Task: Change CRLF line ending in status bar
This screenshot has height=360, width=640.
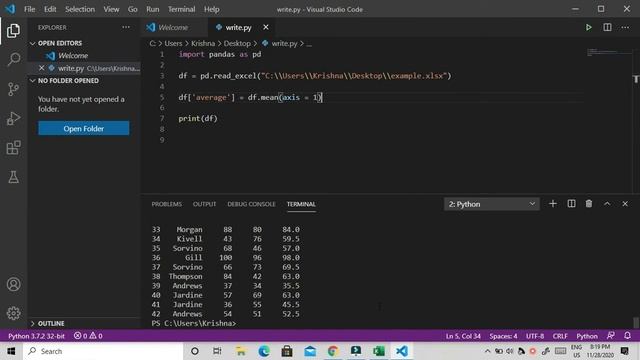Action: click(560, 336)
